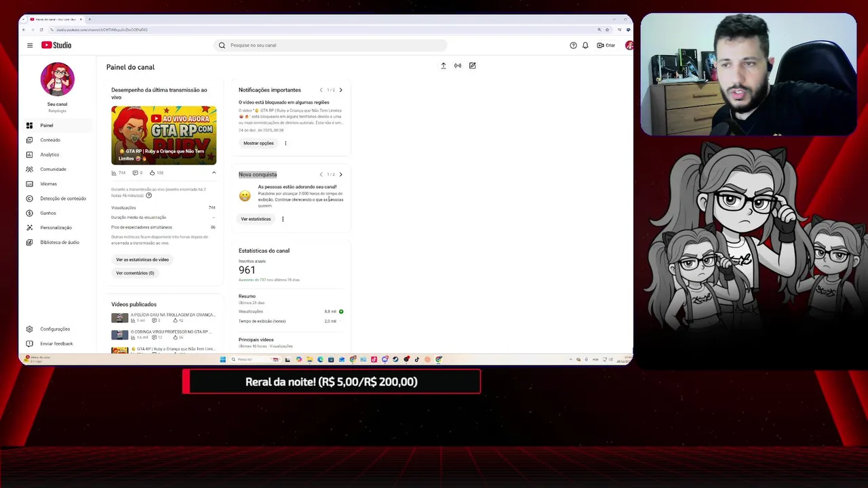Open 'O CORINGA VIROU PROFESSOR' video title
The width and height of the screenshot is (868, 488).
(x=170, y=332)
